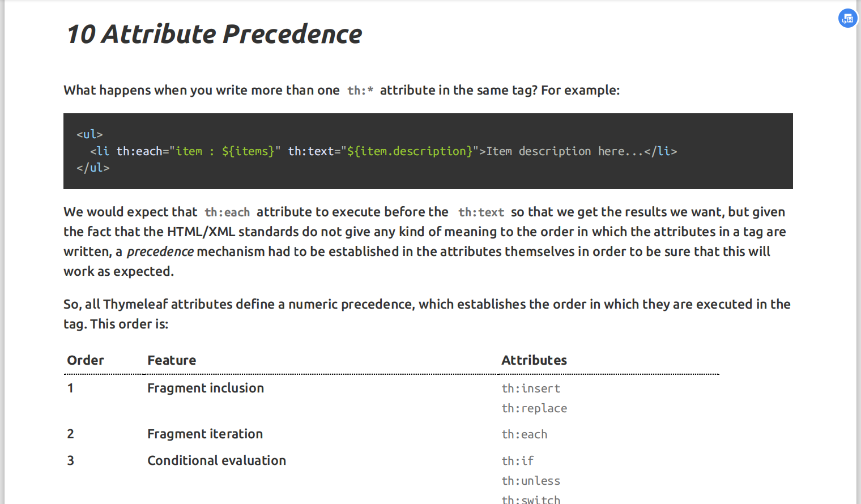The image size is (861, 504).
Task: Click the inline th:text code in paragraph
Action: pos(481,212)
